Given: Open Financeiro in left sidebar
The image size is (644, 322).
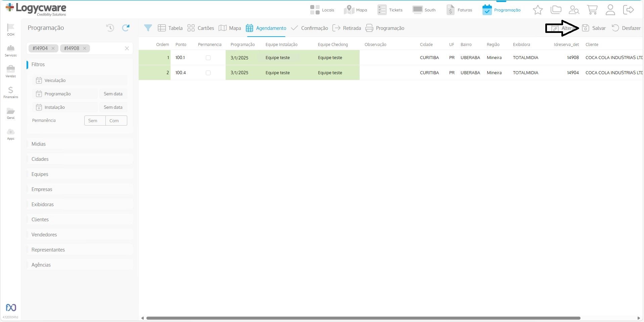Looking at the screenshot, I should tap(11, 92).
